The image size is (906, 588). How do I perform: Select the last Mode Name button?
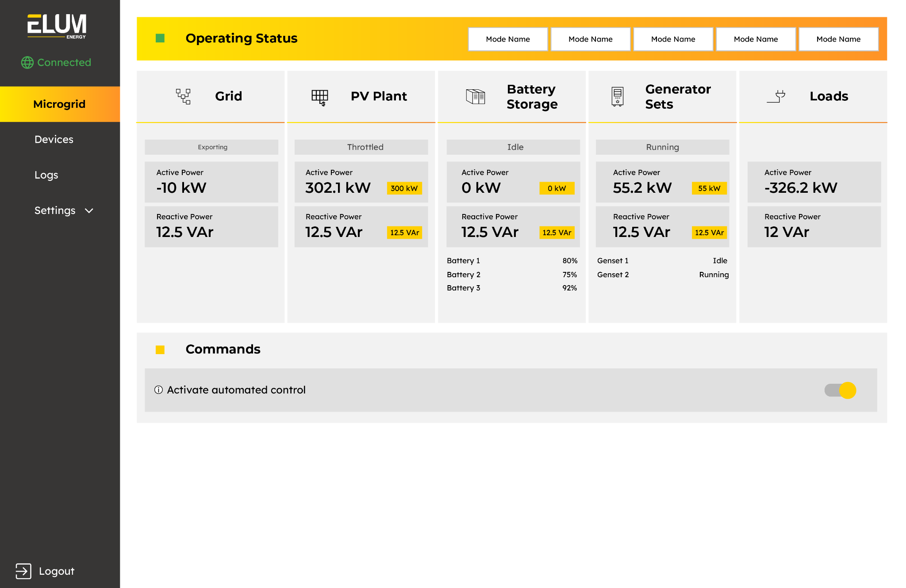point(838,39)
